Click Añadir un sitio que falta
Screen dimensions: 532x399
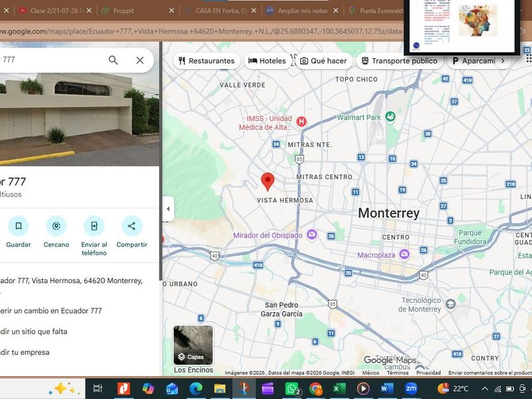pyautogui.click(x=34, y=331)
